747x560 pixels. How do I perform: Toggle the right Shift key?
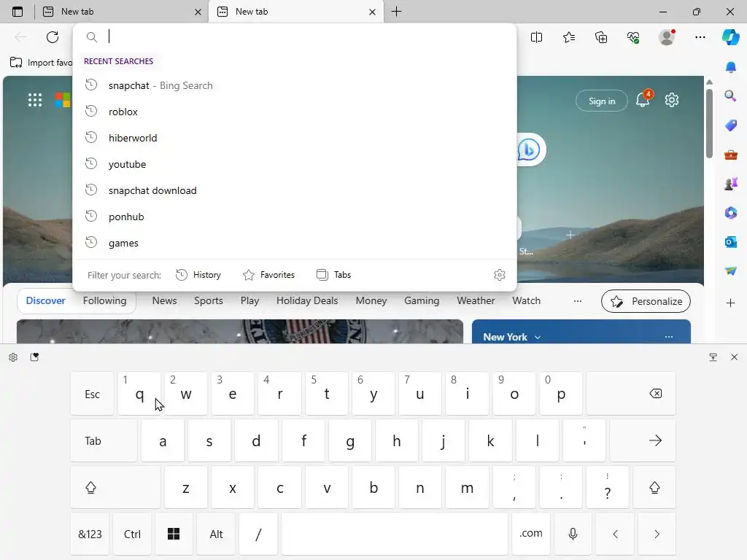[x=654, y=487]
